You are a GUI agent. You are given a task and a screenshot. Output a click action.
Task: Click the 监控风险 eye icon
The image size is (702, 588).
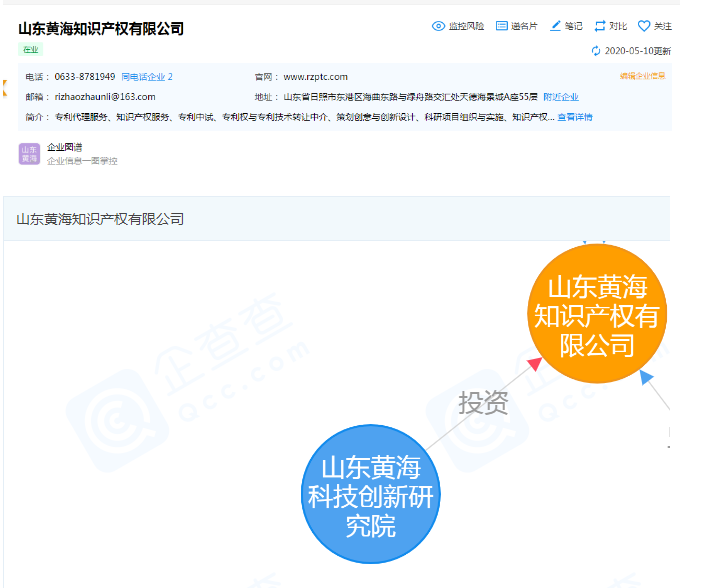click(437, 26)
